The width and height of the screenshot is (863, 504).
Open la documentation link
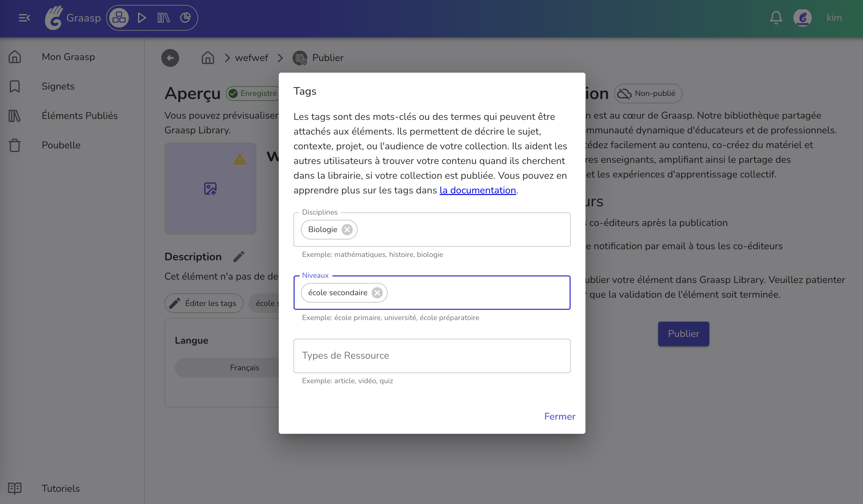tap(478, 190)
